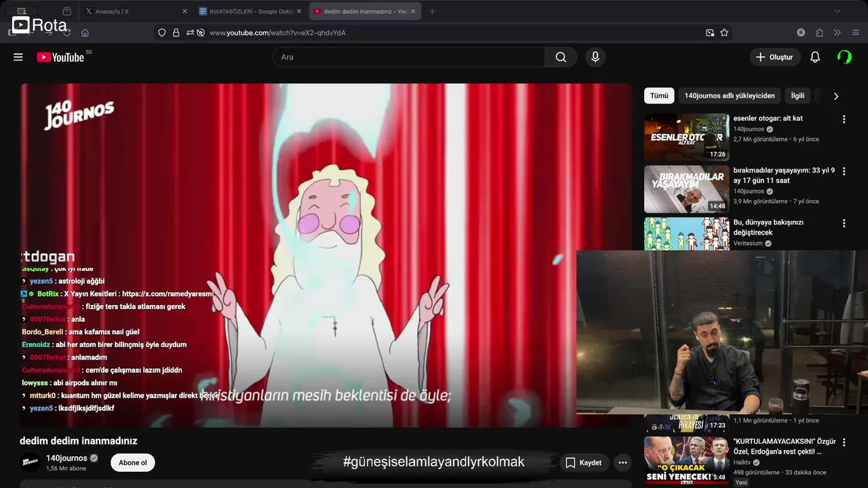The height and width of the screenshot is (488, 868).
Task: Open the browser account icon in toolbar
Action: point(801,33)
